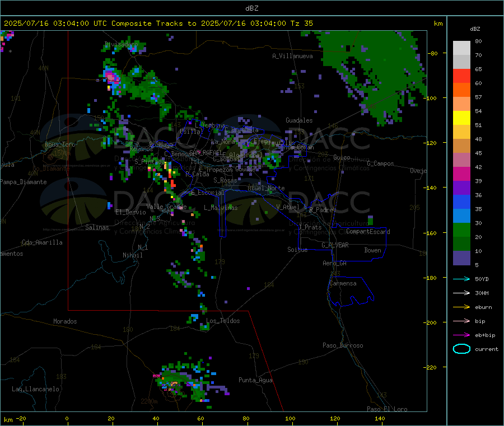504x426 pixels.
Task: Click the Aero_GA airport label
Action: 334,263
